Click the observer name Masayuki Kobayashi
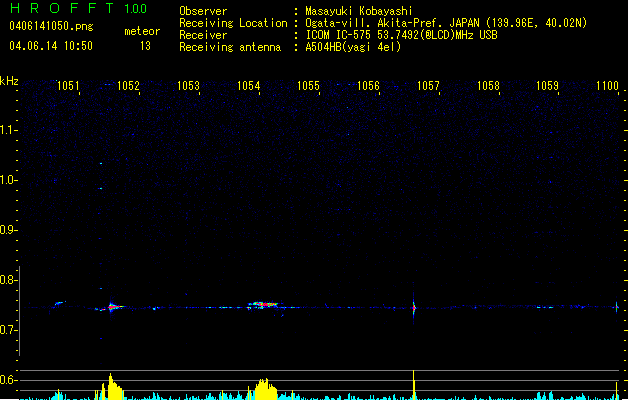The height and width of the screenshot is (400, 629). (x=359, y=11)
